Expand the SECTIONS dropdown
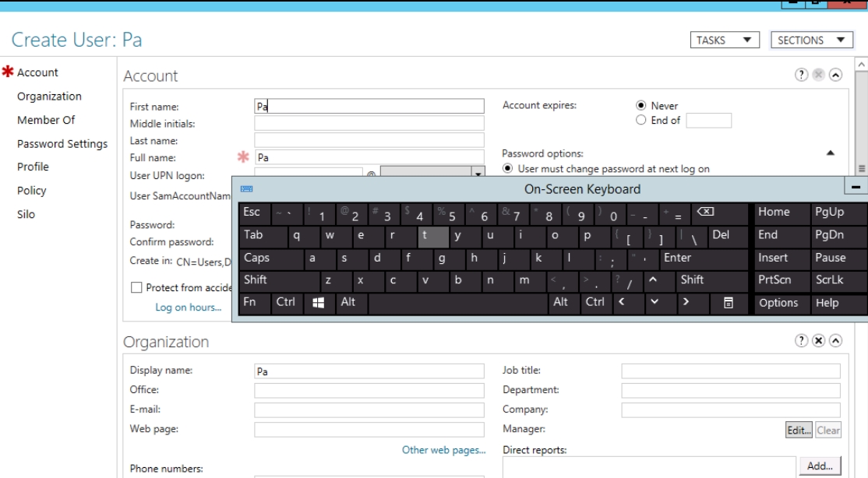This screenshot has width=868, height=478. pos(810,40)
